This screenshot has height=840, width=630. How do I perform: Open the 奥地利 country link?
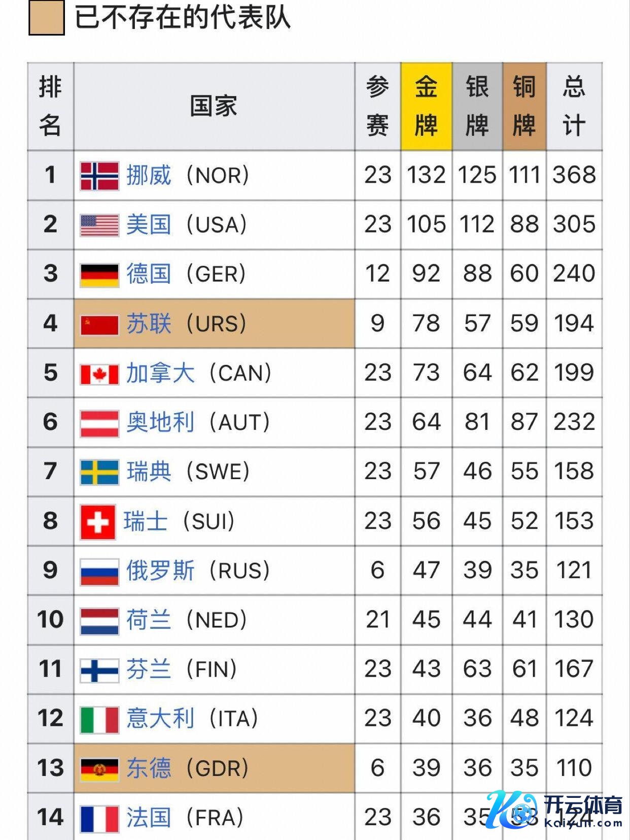[x=160, y=422]
